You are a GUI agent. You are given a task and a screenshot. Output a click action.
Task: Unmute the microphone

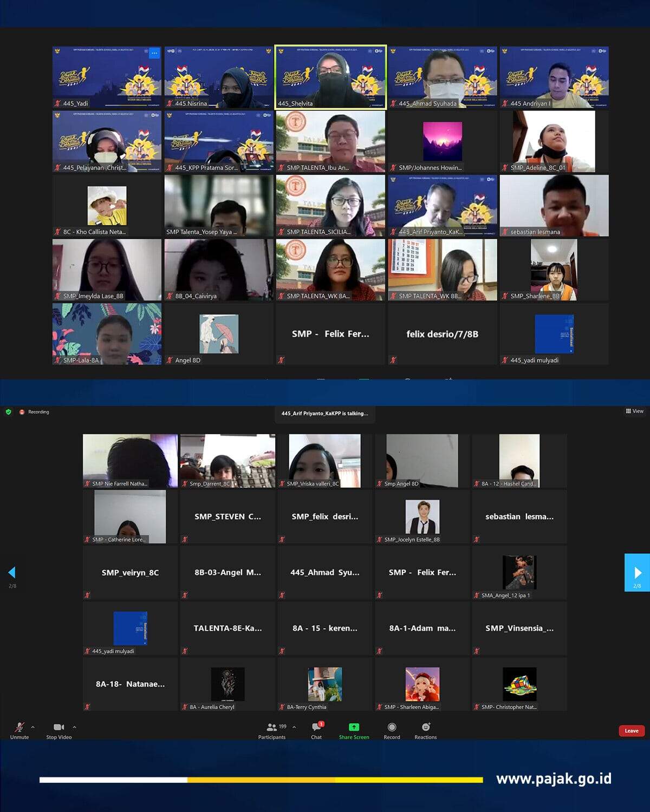pos(19,728)
